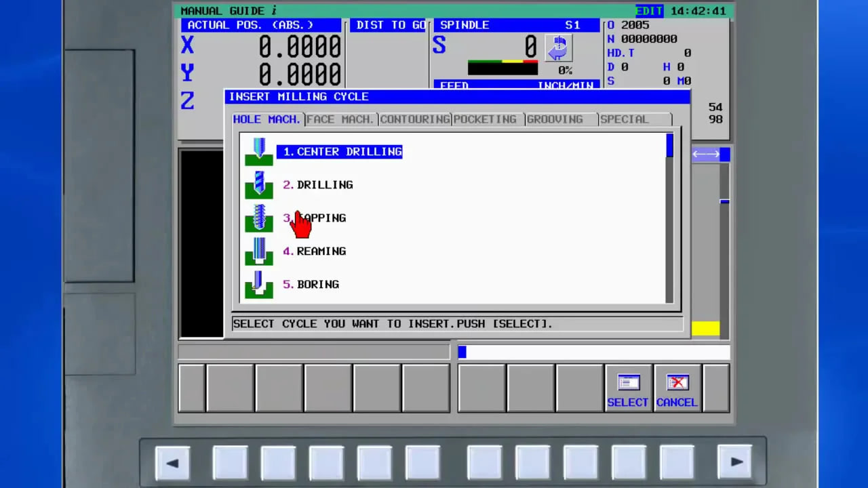Viewport: 868px width, 488px height.
Task: Click the clock reading 14:42:41
Action: (x=698, y=11)
